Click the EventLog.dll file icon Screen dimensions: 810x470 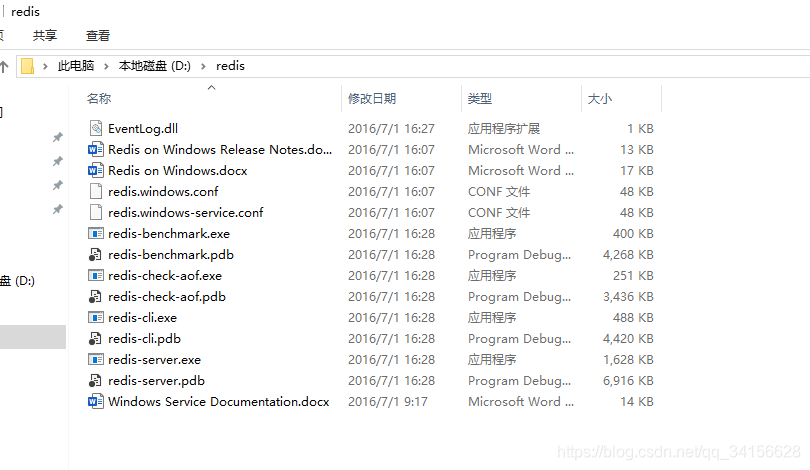(96, 128)
